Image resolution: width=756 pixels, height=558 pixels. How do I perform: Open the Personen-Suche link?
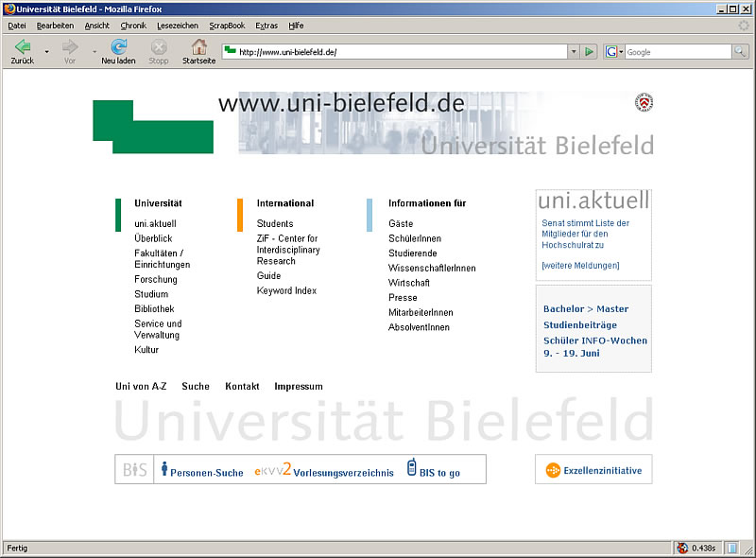206,473
